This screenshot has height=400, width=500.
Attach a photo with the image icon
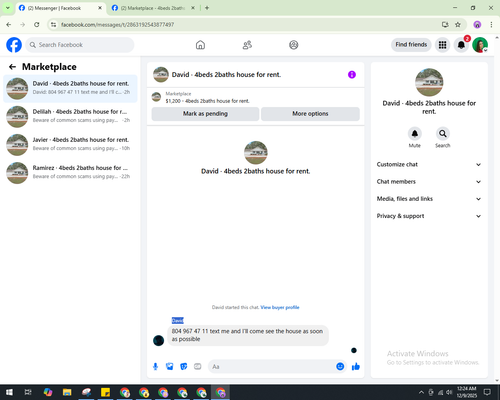pyautogui.click(x=170, y=367)
